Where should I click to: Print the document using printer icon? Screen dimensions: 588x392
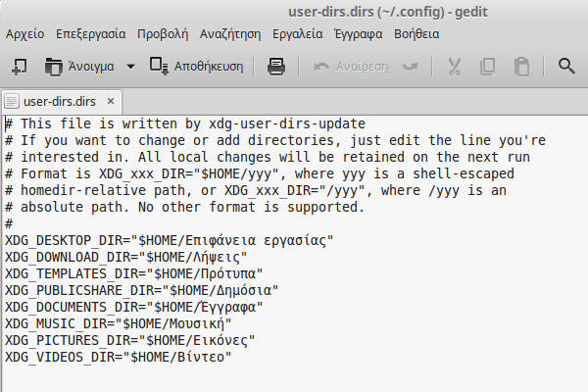click(x=276, y=67)
